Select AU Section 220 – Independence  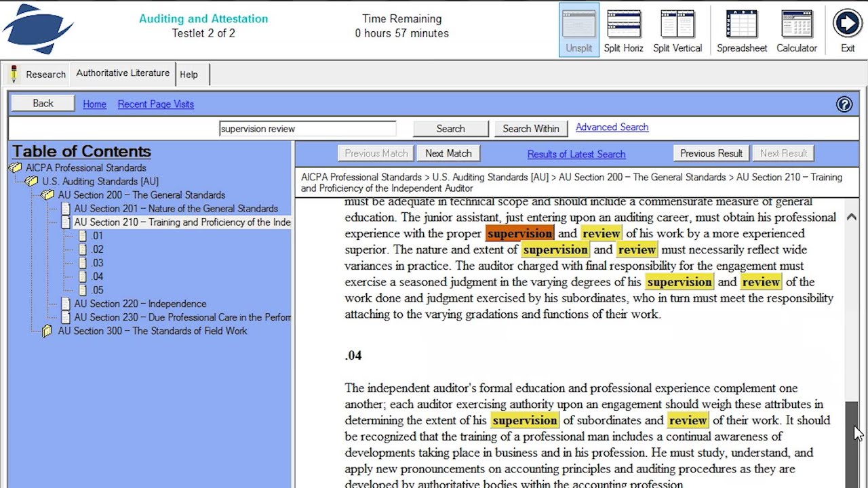[x=140, y=304]
